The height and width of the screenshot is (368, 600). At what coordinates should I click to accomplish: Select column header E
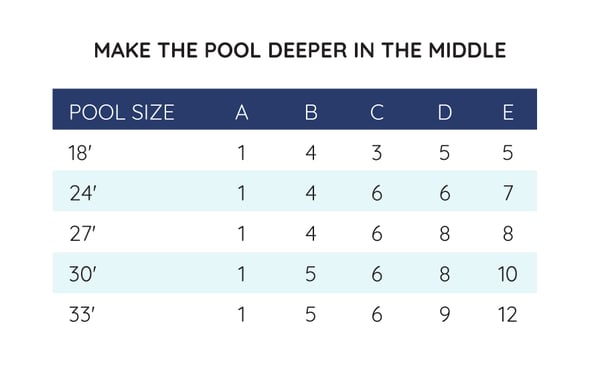pyautogui.click(x=508, y=112)
